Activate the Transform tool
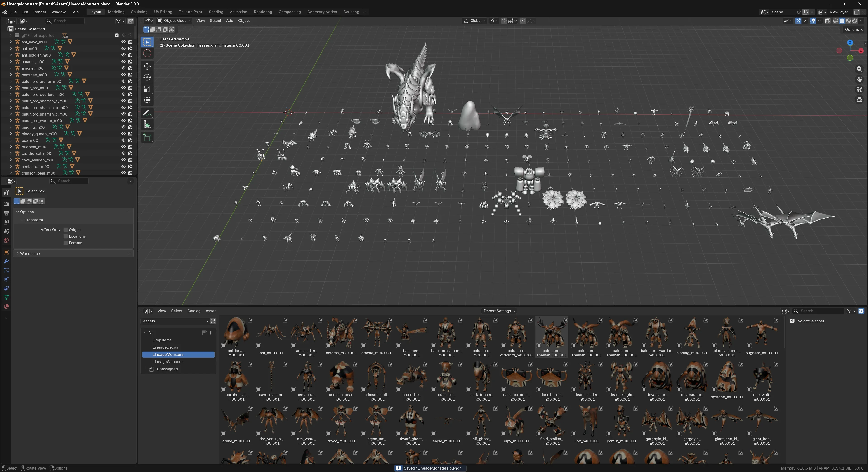The width and height of the screenshot is (868, 472). coord(147,100)
